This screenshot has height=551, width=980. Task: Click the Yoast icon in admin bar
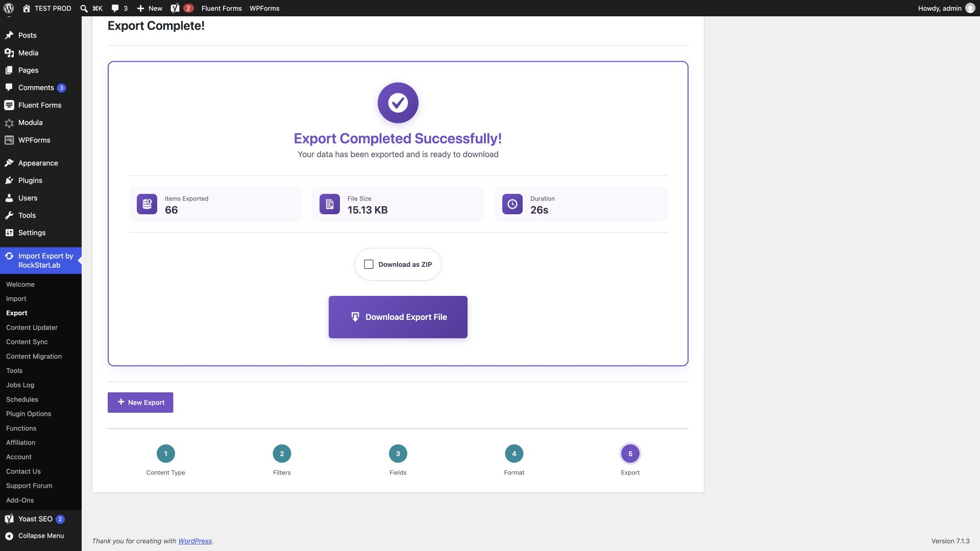tap(175, 8)
